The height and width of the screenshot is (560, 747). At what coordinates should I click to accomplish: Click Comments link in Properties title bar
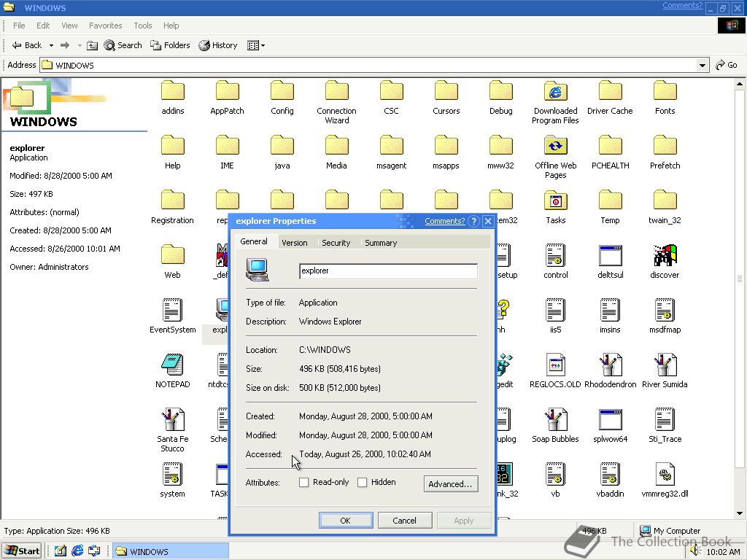click(x=444, y=221)
